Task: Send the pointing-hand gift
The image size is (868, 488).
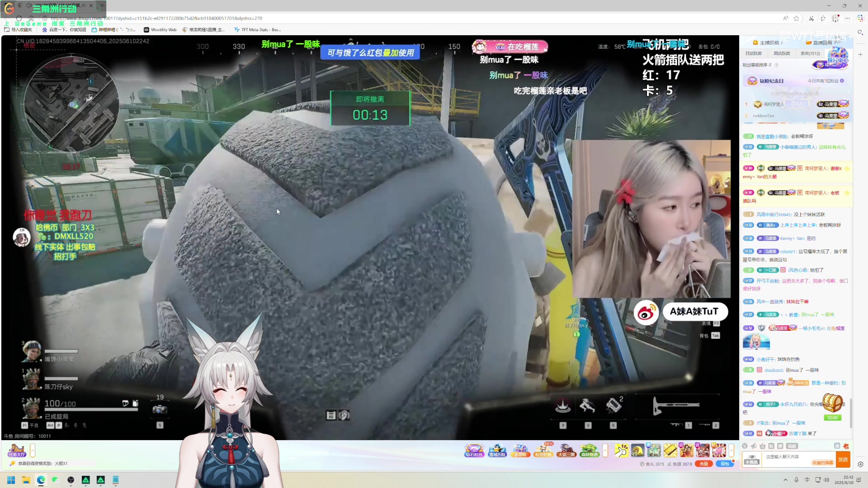Action: (x=622, y=450)
